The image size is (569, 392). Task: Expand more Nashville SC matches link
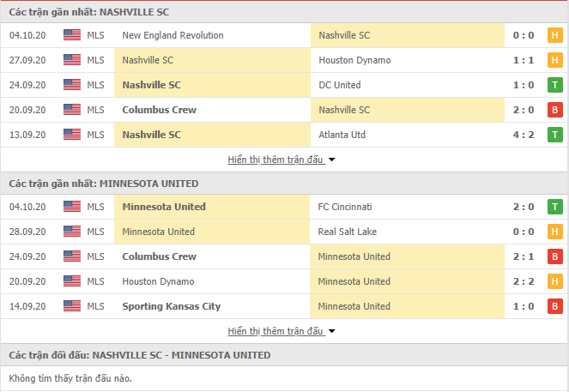tap(275, 160)
